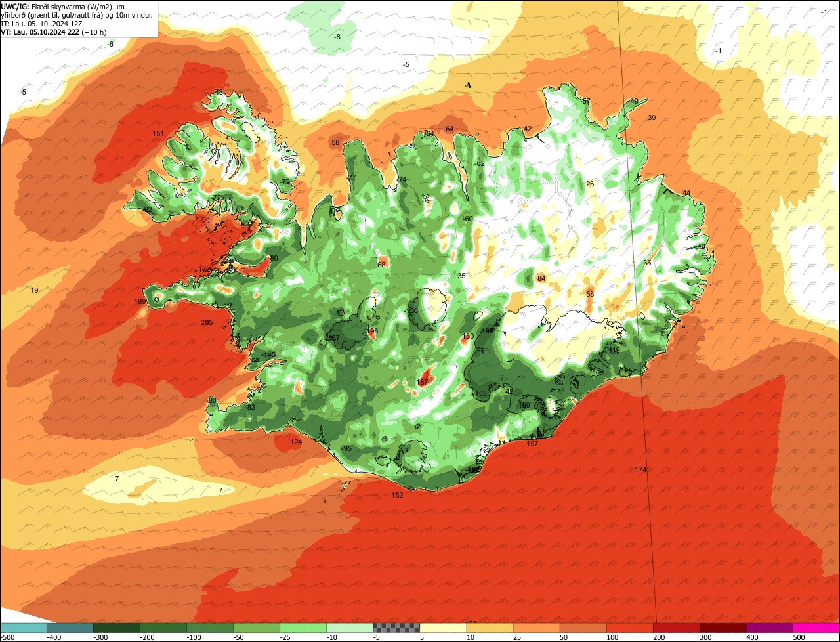840x642 pixels.
Task: Click the 19 value over western ocean
Action: pos(35,290)
